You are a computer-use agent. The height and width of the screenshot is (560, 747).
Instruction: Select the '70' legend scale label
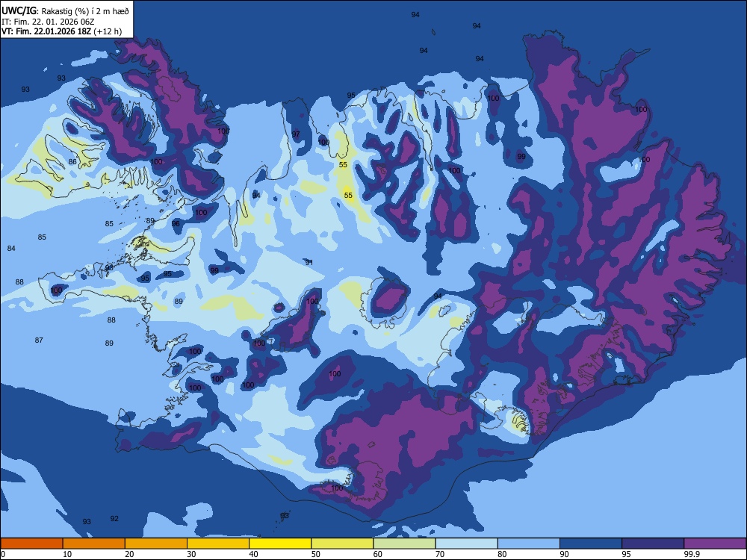point(440,554)
